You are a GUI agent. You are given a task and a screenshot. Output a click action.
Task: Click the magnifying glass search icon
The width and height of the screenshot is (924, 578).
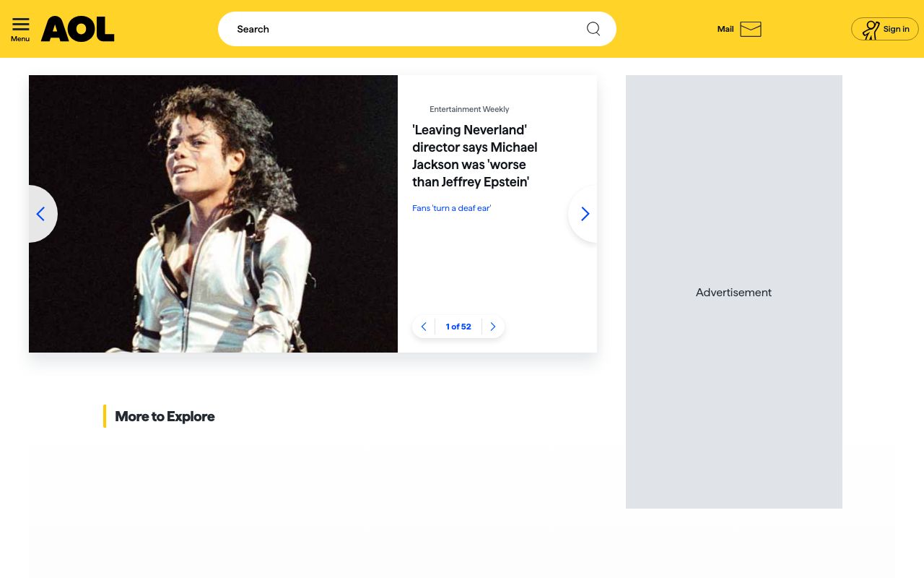coord(593,29)
